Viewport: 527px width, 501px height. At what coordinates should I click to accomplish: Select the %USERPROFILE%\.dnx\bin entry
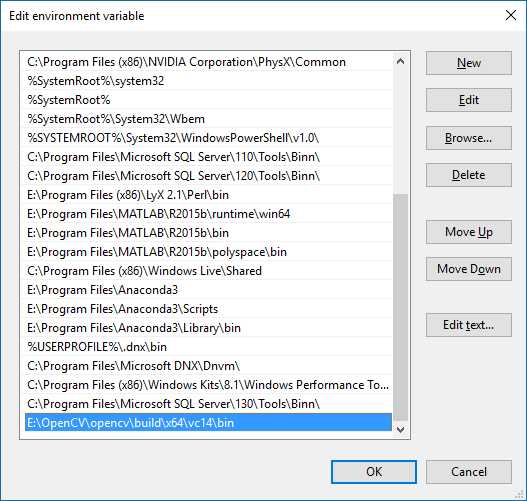(x=208, y=347)
